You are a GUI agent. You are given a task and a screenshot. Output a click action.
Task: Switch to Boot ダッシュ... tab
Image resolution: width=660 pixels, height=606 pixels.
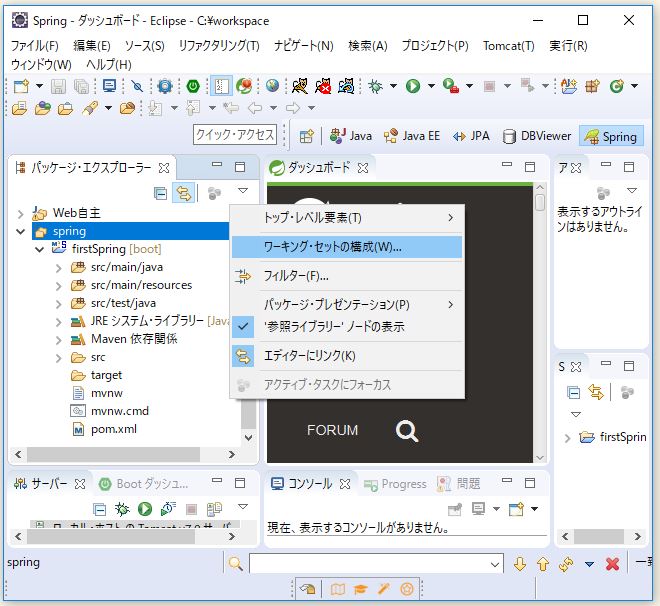click(x=143, y=484)
